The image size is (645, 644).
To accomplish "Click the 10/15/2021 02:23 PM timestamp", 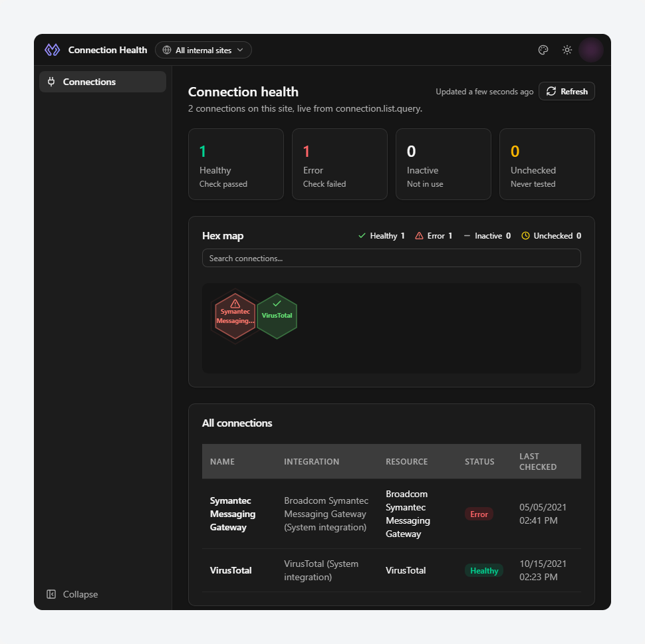I will (543, 570).
